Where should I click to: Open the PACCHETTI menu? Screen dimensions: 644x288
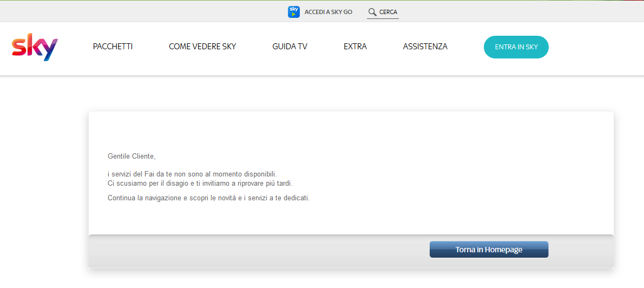pyautogui.click(x=113, y=47)
